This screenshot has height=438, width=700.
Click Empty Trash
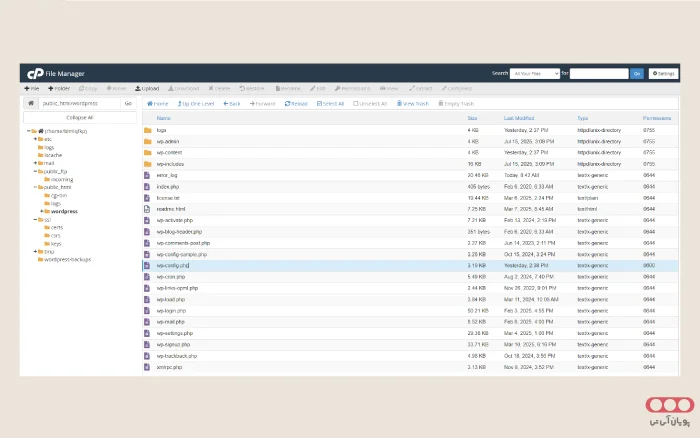(456, 104)
